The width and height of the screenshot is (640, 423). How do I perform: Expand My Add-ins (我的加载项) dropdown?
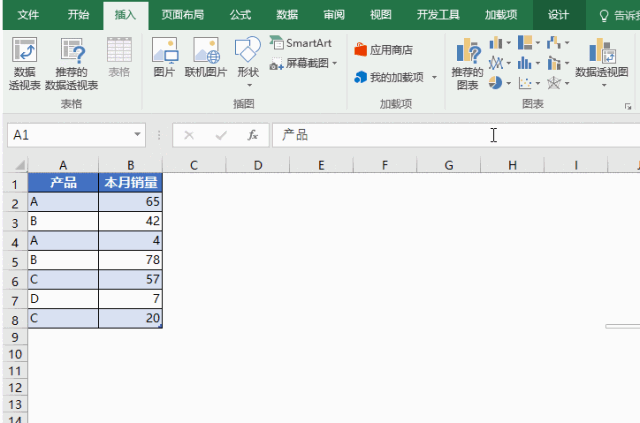pos(434,77)
